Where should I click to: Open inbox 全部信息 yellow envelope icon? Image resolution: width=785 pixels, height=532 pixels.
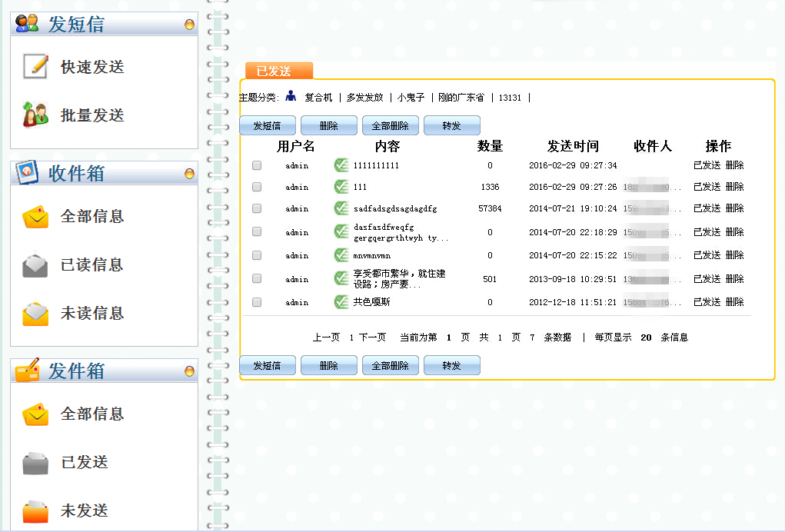click(x=35, y=216)
